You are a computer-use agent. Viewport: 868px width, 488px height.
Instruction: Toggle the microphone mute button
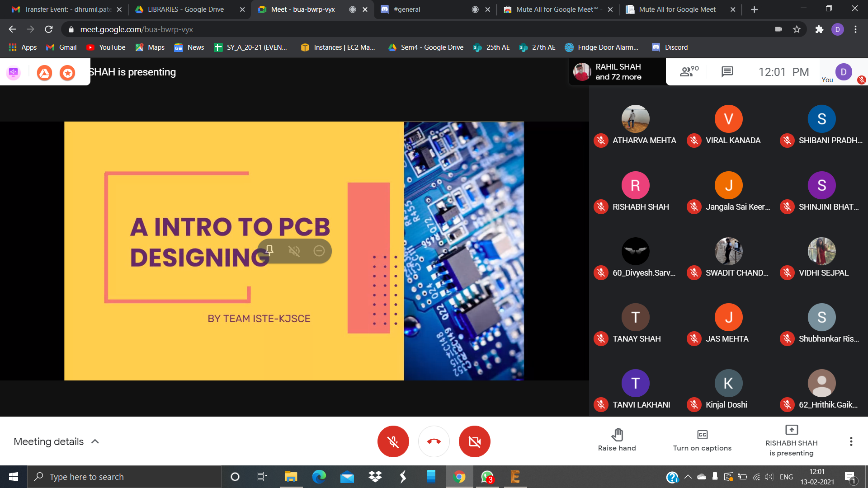pyautogui.click(x=393, y=441)
